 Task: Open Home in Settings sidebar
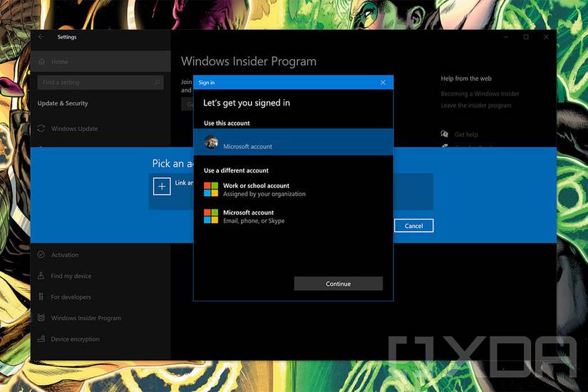tap(100, 61)
